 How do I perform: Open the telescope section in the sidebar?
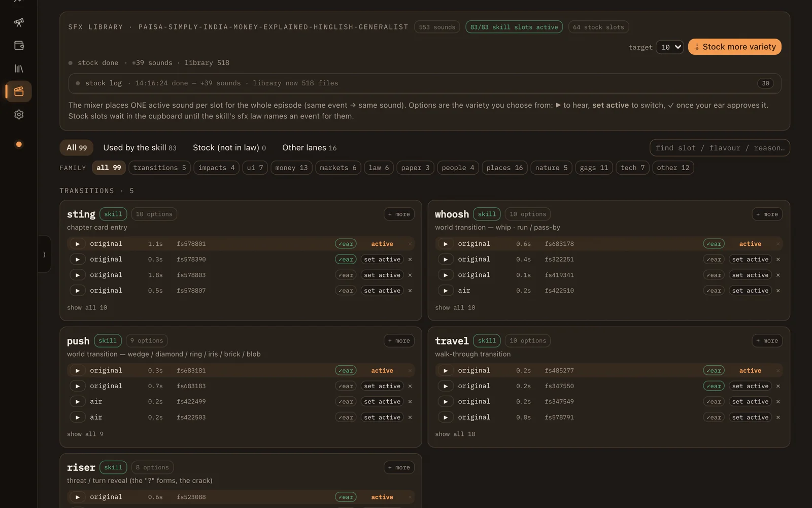point(19,22)
